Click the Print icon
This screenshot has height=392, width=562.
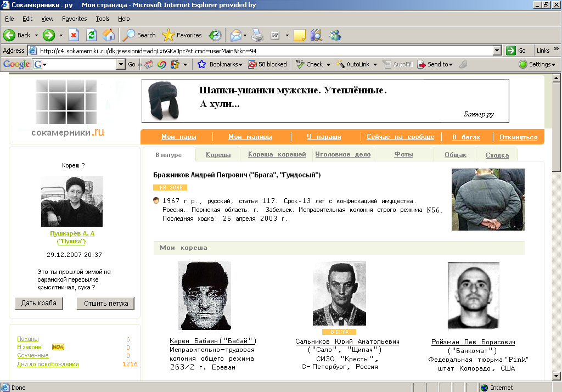pyautogui.click(x=257, y=35)
